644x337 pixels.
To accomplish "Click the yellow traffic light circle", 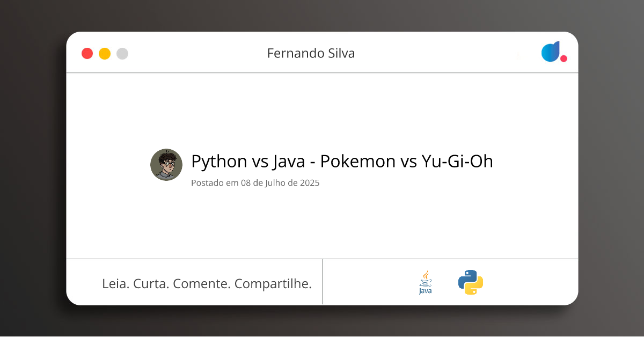I will click(104, 53).
